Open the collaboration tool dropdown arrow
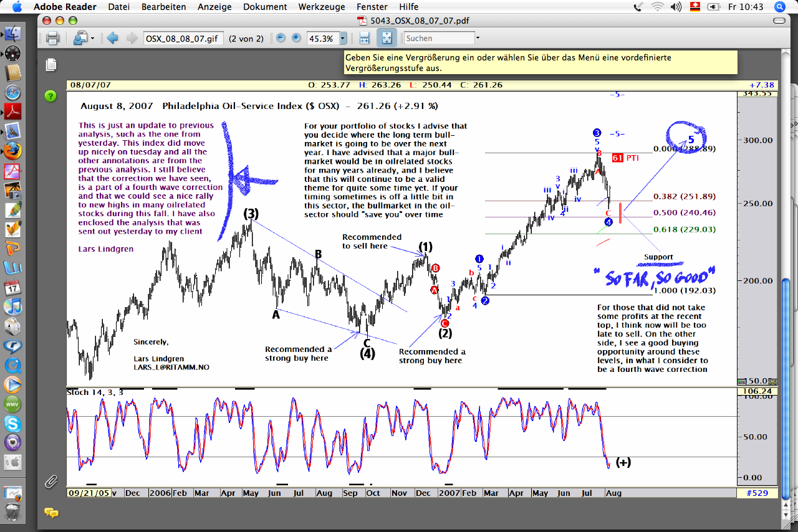This screenshot has height=532, width=798. [x=92, y=39]
